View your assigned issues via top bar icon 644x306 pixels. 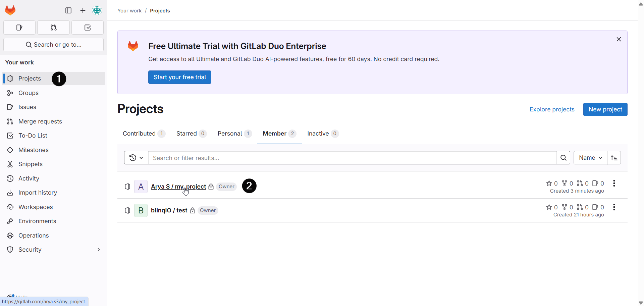click(19, 28)
